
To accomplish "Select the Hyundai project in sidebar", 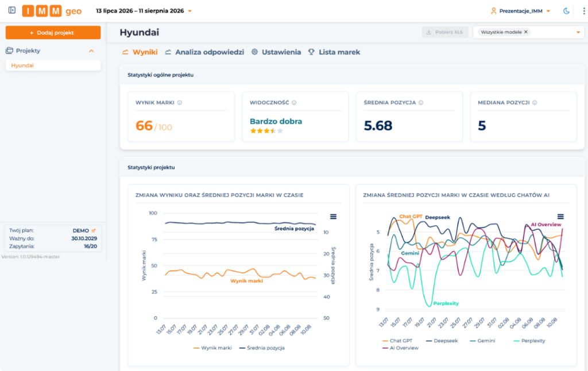I will [53, 65].
